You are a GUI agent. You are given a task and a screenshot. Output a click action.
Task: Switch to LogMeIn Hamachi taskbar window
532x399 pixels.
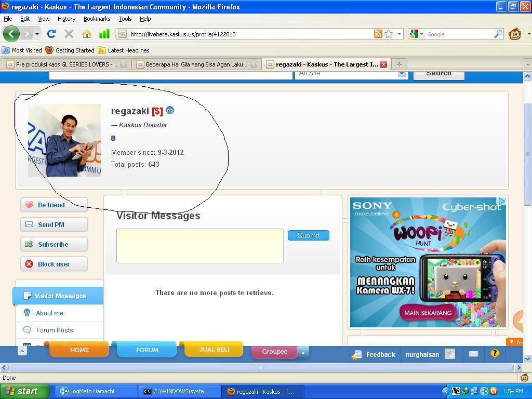pyautogui.click(x=96, y=392)
